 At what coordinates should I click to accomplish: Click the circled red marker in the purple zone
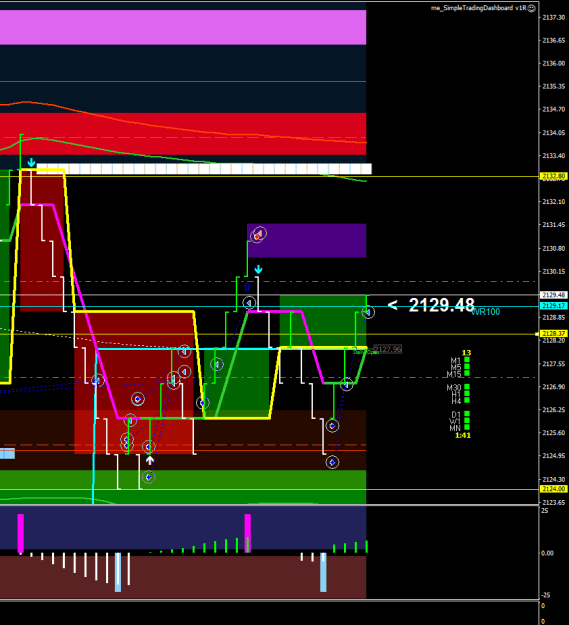click(x=258, y=235)
